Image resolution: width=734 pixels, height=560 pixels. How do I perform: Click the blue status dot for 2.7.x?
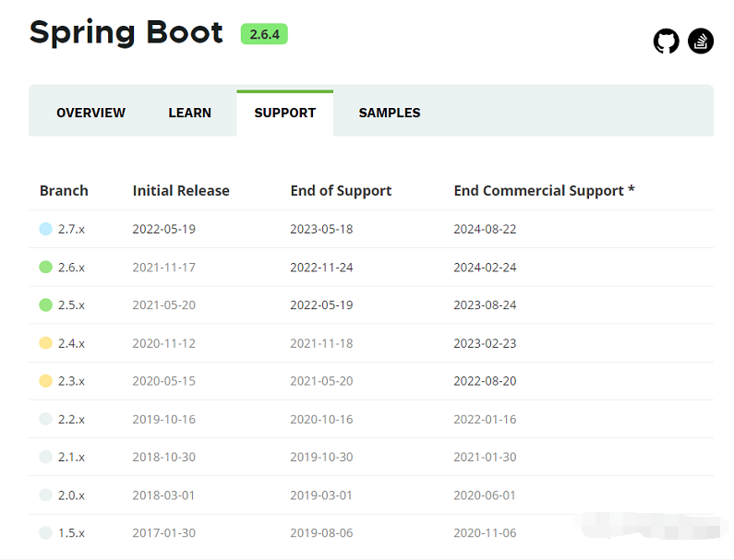tap(45, 229)
